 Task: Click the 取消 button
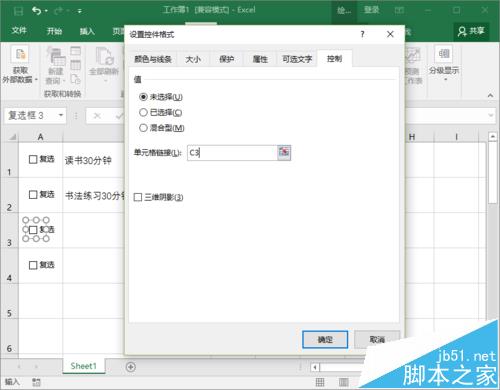click(x=377, y=339)
